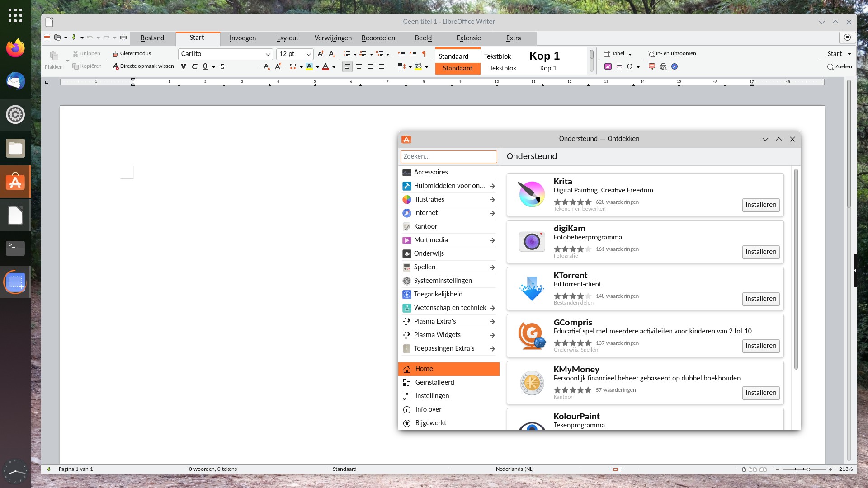Launch Thunderbird from the dock

(15, 81)
